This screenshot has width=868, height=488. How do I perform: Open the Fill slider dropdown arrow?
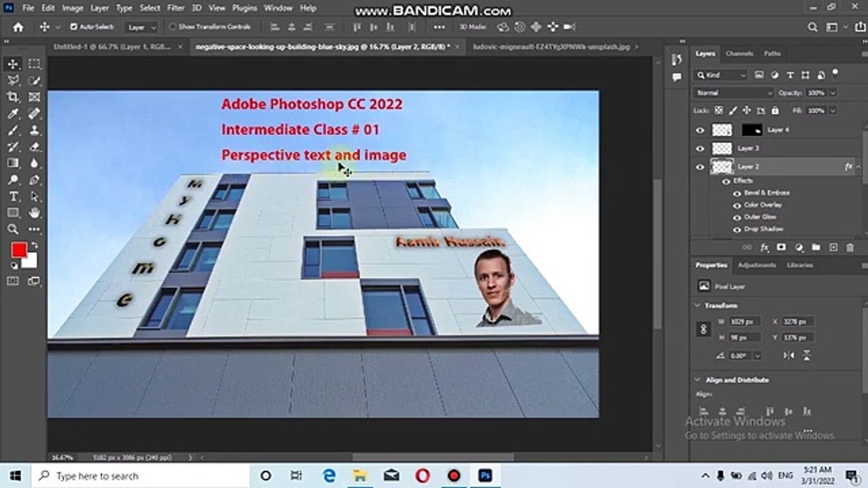pyautogui.click(x=833, y=110)
